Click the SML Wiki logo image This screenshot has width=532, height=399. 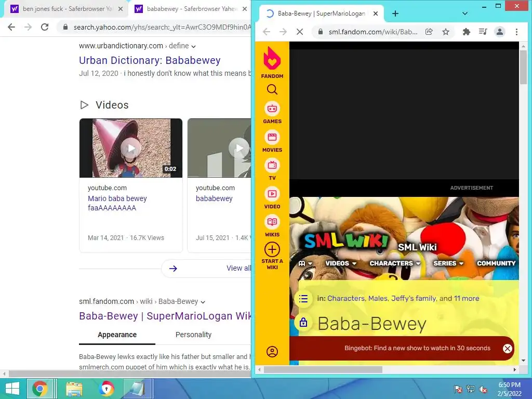click(346, 241)
